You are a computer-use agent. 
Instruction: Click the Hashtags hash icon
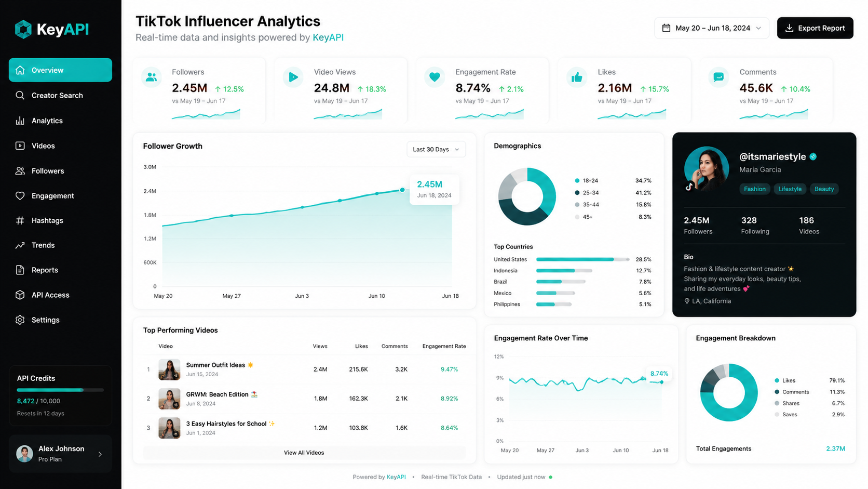tap(20, 220)
